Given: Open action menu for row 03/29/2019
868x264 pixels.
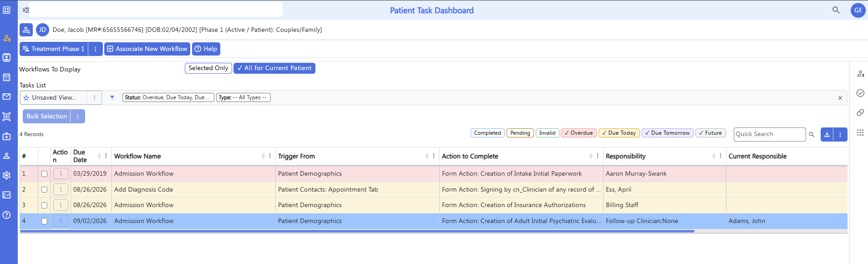Looking at the screenshot, I should 61,174.
